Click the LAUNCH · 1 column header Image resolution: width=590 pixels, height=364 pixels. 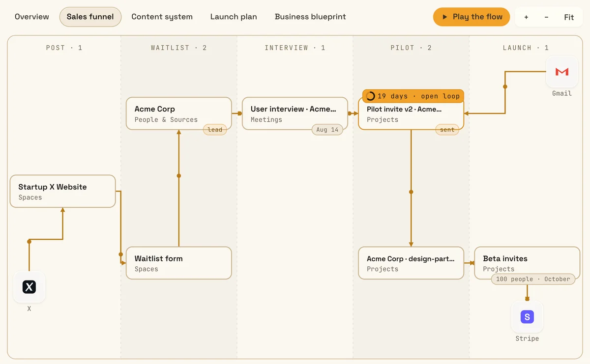[526, 48]
